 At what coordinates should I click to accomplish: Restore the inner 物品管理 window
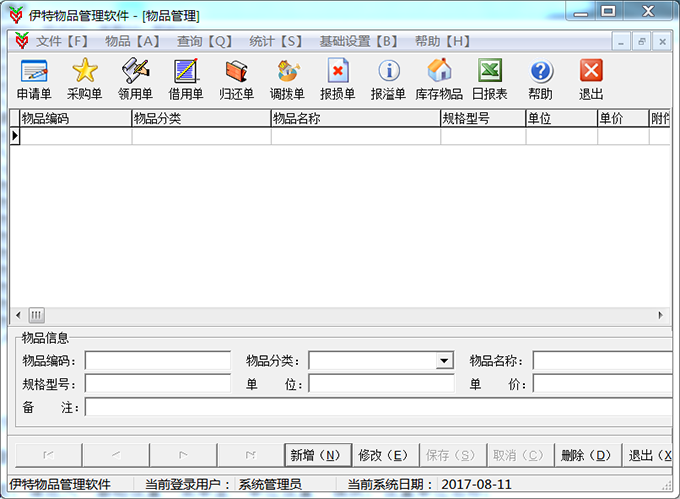pos(641,42)
